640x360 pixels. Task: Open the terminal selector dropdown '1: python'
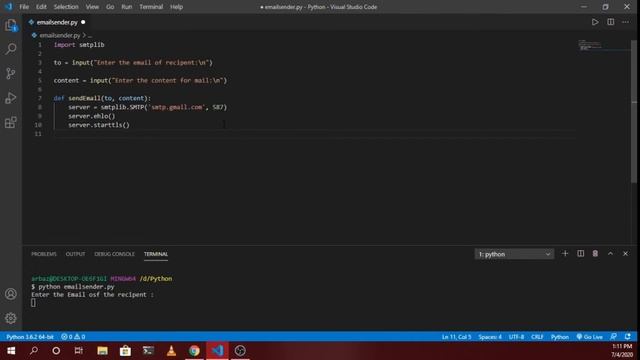point(514,254)
